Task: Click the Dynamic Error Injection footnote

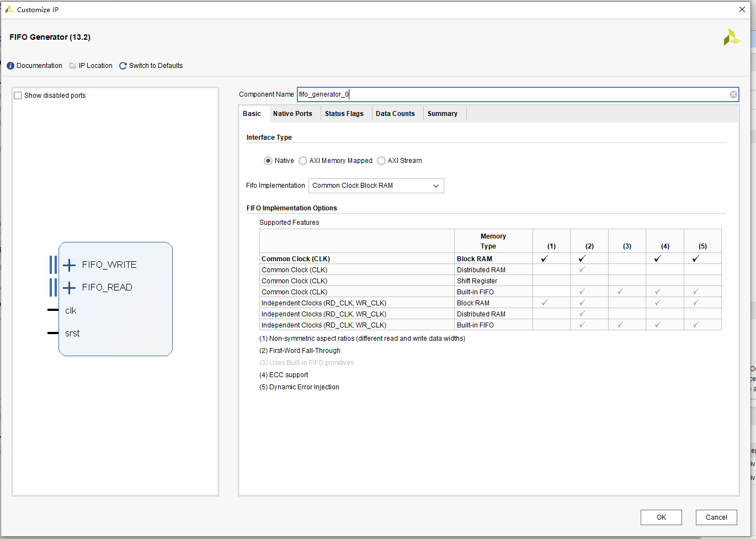Action: [299, 387]
